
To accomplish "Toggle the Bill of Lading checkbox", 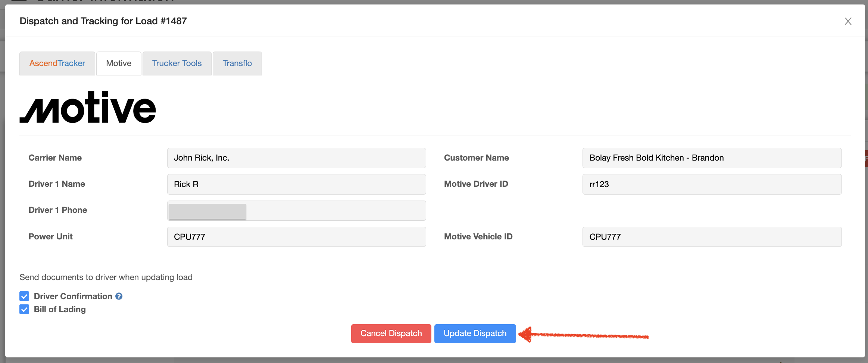I will click(24, 309).
